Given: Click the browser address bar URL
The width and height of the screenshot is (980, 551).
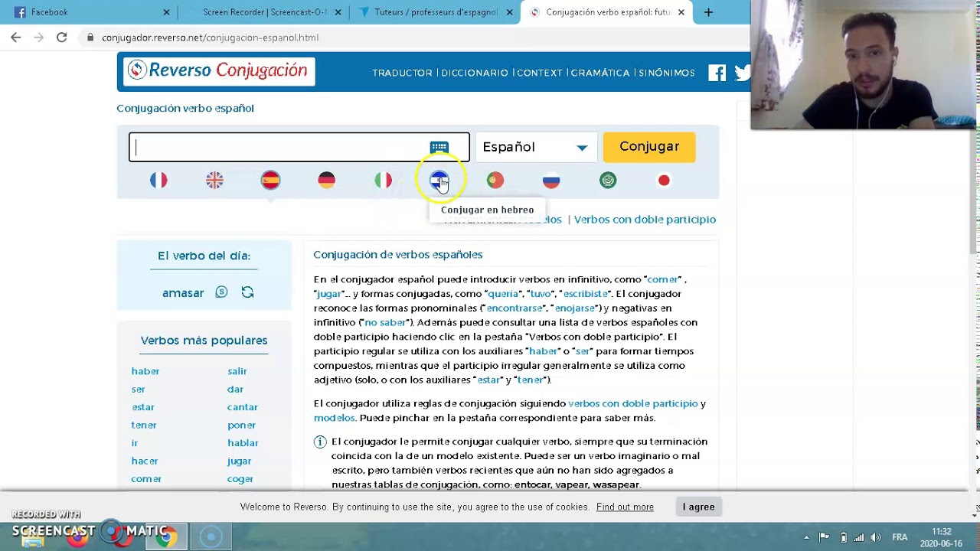Looking at the screenshot, I should 210,37.
